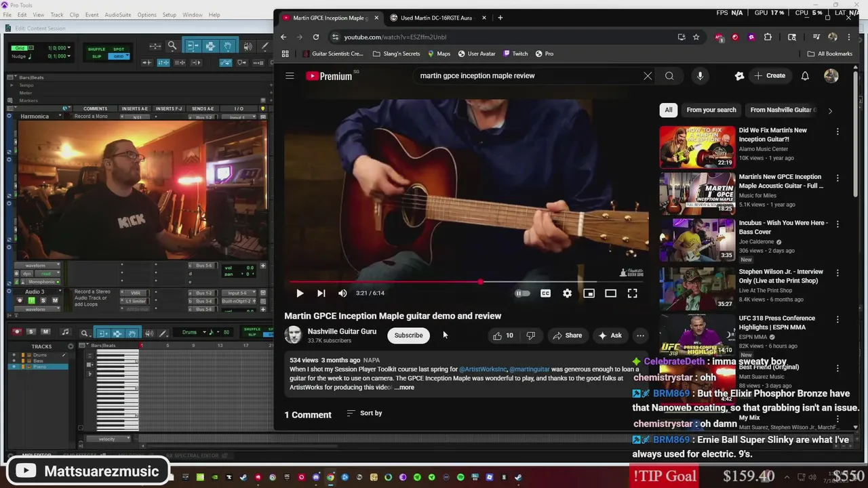Open the Harmonica track name dropdown
Viewport: 868px width, 488px height.
(x=60, y=117)
